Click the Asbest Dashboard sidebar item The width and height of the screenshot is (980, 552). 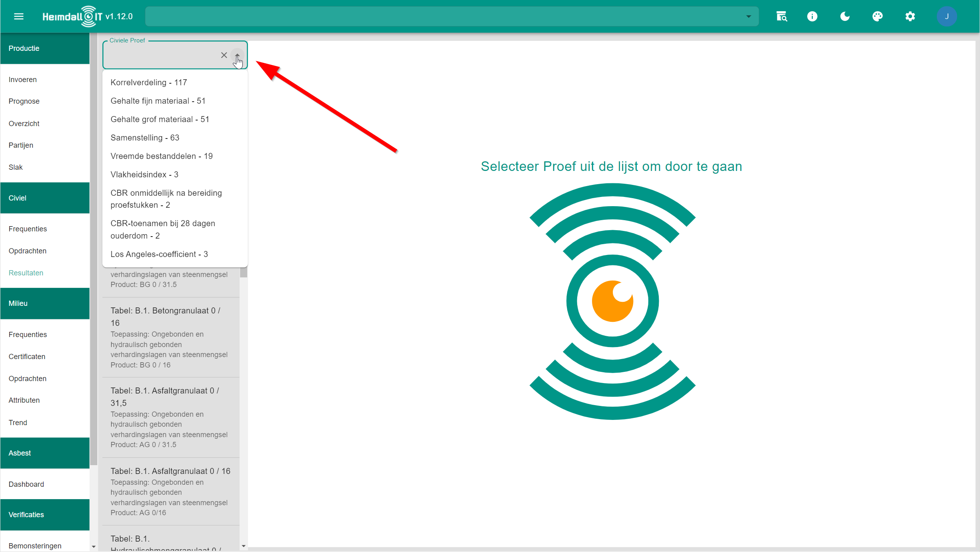click(26, 484)
